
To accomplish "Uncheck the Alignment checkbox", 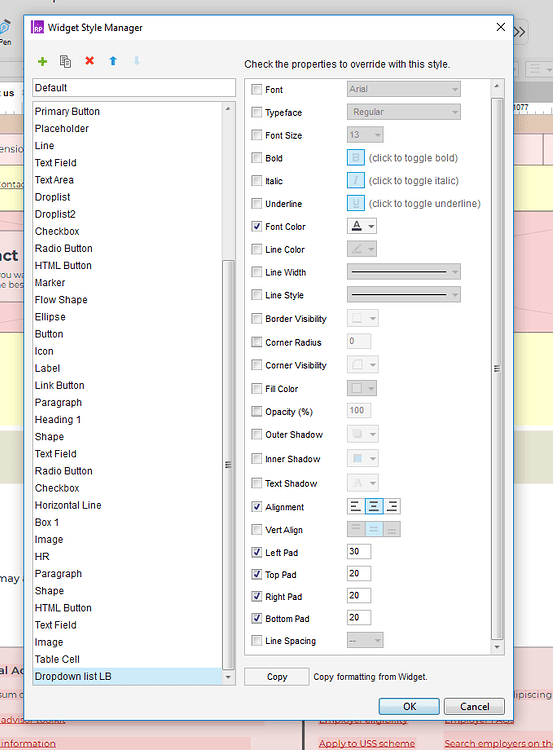I will point(257,507).
